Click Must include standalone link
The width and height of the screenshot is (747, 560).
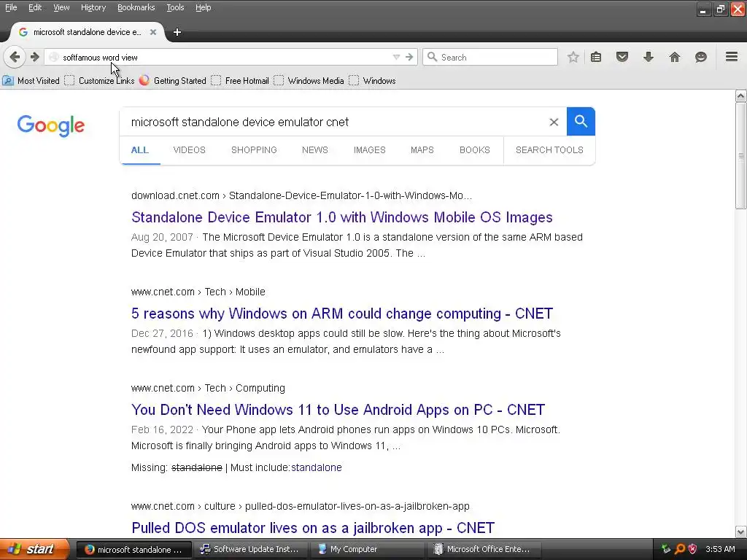tap(317, 467)
